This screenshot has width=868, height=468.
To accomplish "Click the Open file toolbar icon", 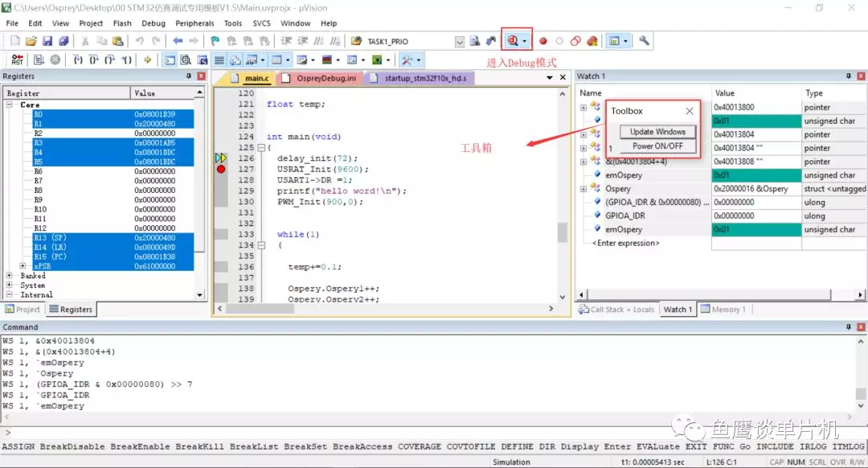I will coord(31,41).
